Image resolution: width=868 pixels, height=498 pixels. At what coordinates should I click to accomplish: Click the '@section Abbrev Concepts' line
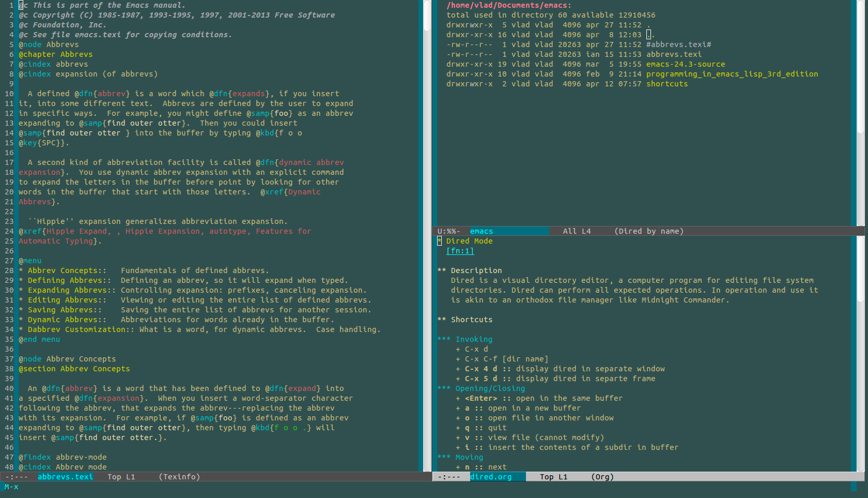pyautogui.click(x=74, y=369)
